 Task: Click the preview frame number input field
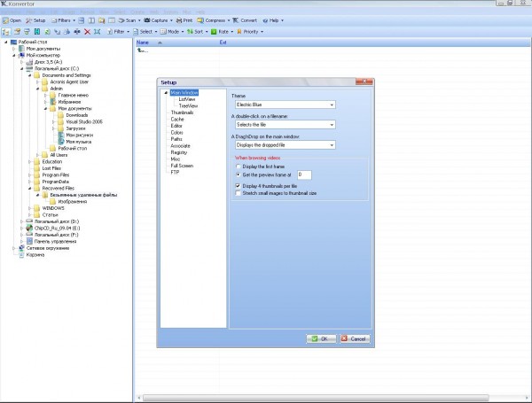pos(304,174)
